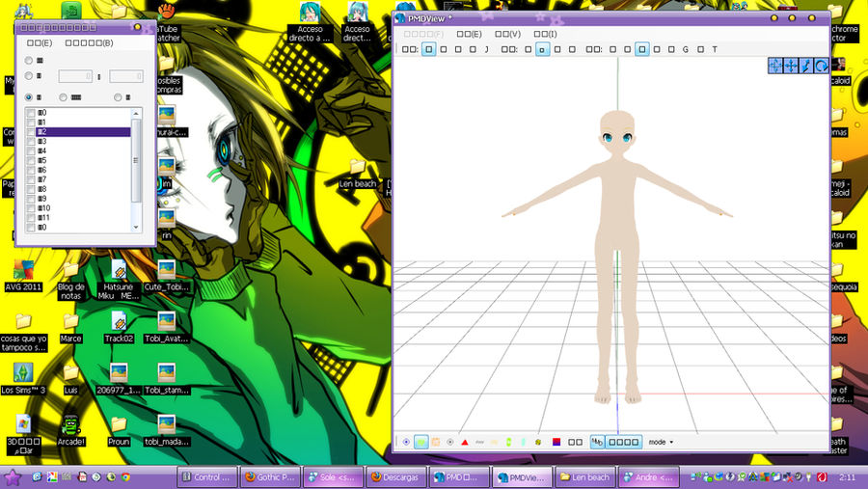The width and height of the screenshot is (868, 489).
Task: Click the brown cube icon in bottom toolbar
Action: tap(537, 442)
